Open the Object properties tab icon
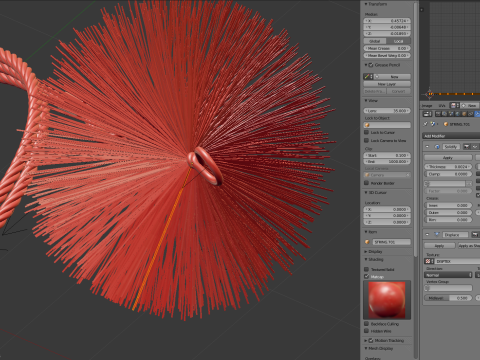This screenshot has height=360, width=480. [464, 114]
